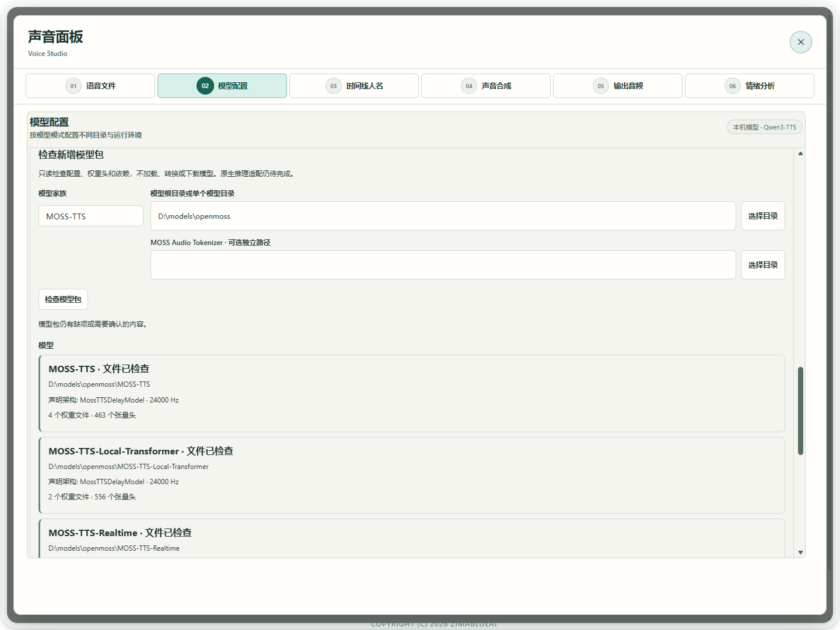Viewport: 840px width, 630px height.
Task: Select the MOSS-TTS-Local-Transformer · 文件已检查 title
Action: (141, 451)
